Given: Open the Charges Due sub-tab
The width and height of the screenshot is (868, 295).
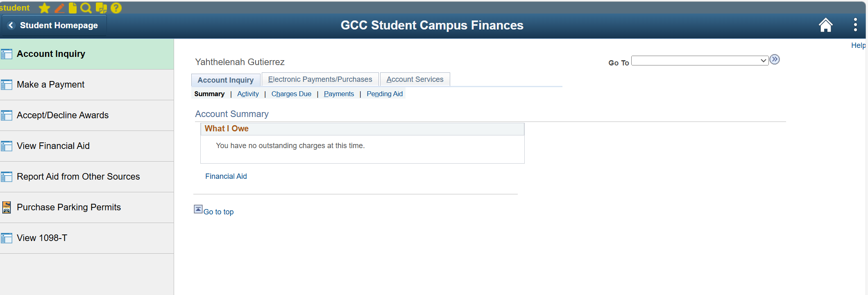Looking at the screenshot, I should 291,94.
